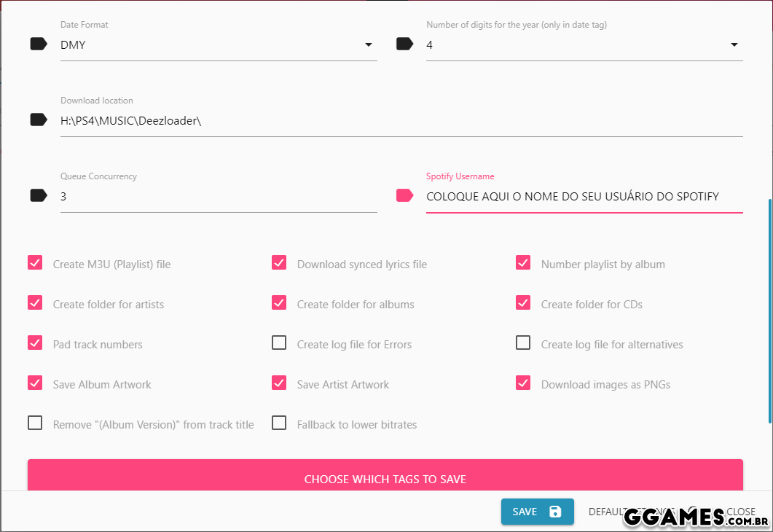Uncheck Download images as PNGs
773x532 pixels.
[523, 383]
